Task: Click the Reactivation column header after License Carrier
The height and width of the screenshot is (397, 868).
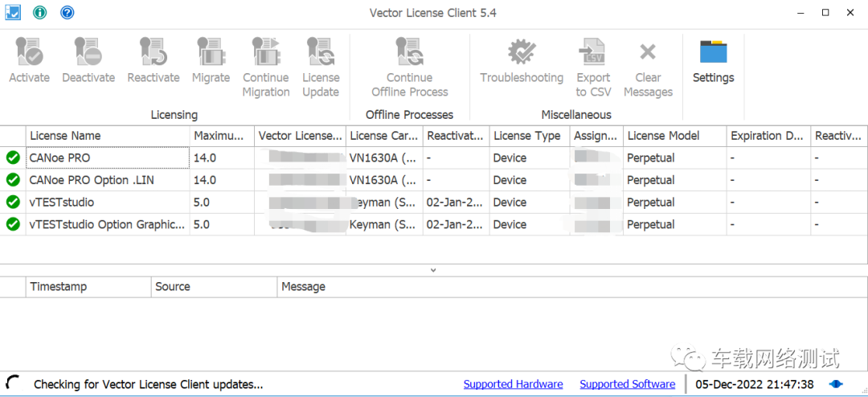Action: 457,136
